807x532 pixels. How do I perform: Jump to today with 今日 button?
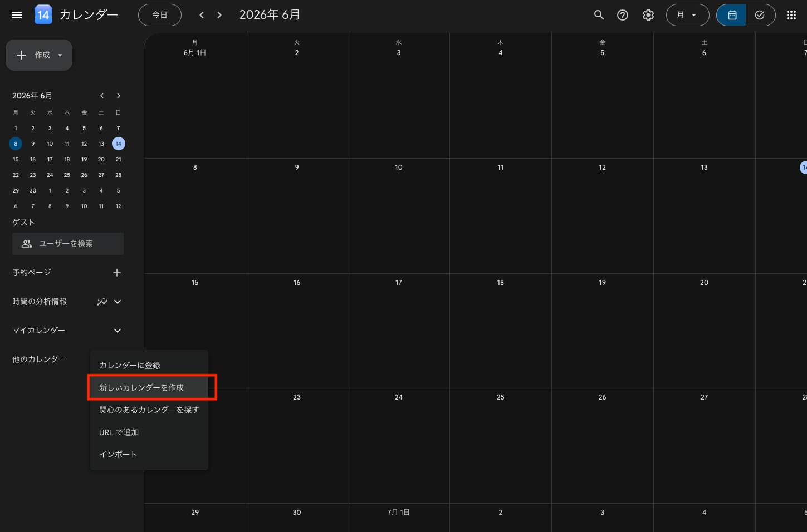[x=160, y=15]
